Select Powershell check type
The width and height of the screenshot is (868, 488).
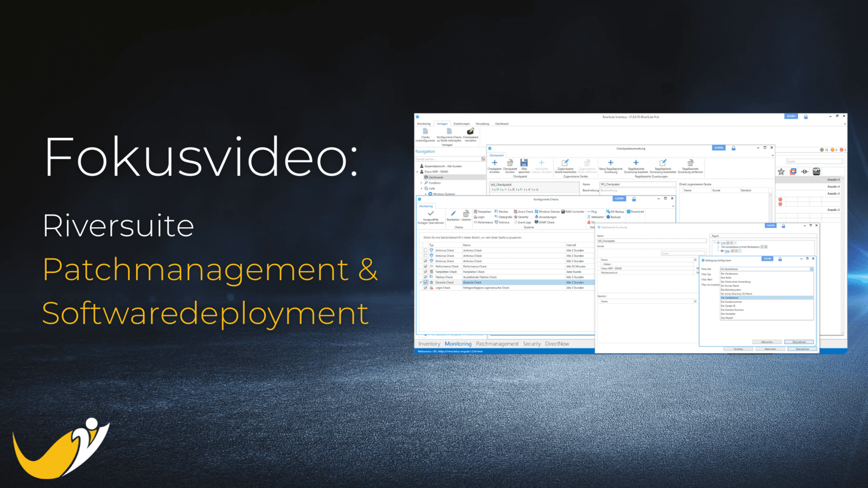click(635, 211)
